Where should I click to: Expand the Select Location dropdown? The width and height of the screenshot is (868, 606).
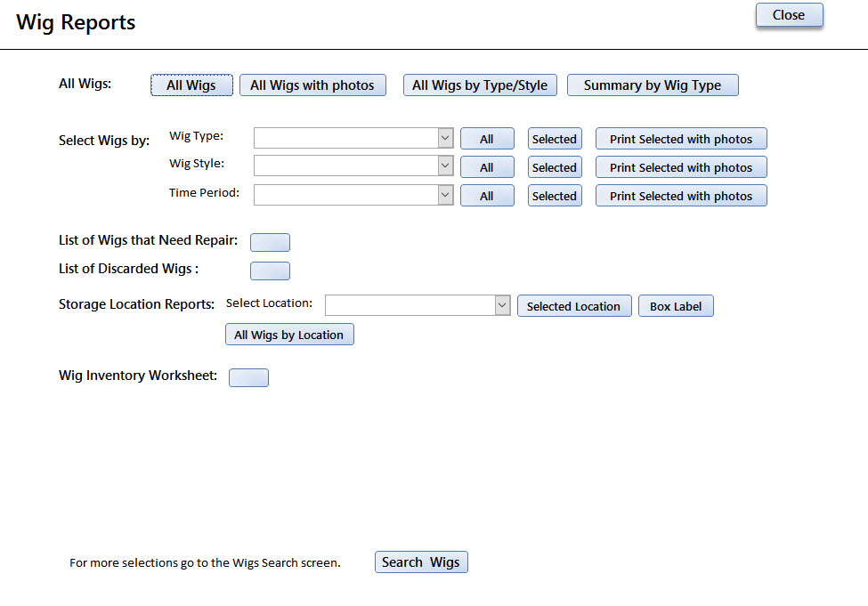[502, 305]
